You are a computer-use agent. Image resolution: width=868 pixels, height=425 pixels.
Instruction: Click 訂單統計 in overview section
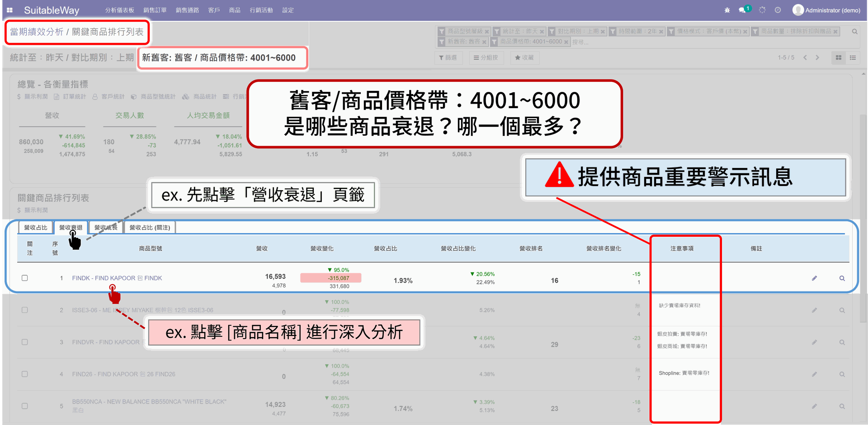pyautogui.click(x=70, y=96)
